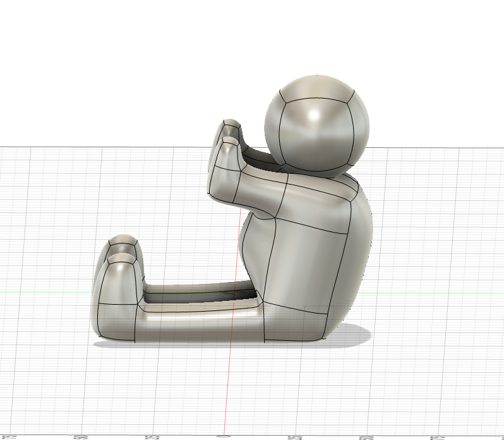Screen dimensions: 504x440
Task: Click the green axis line left of the feet
Action: pos(44,292)
